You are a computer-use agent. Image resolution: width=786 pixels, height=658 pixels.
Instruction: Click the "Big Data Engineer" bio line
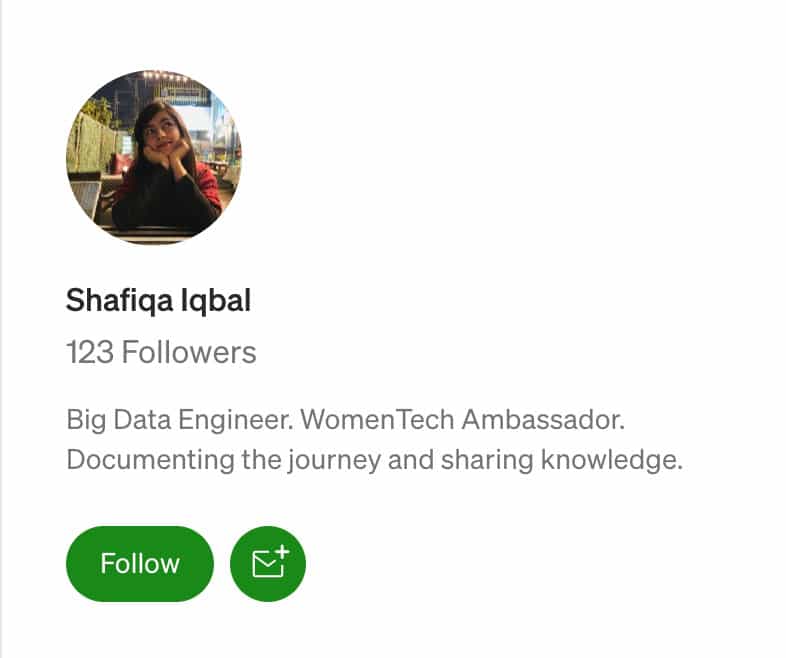[179, 419]
